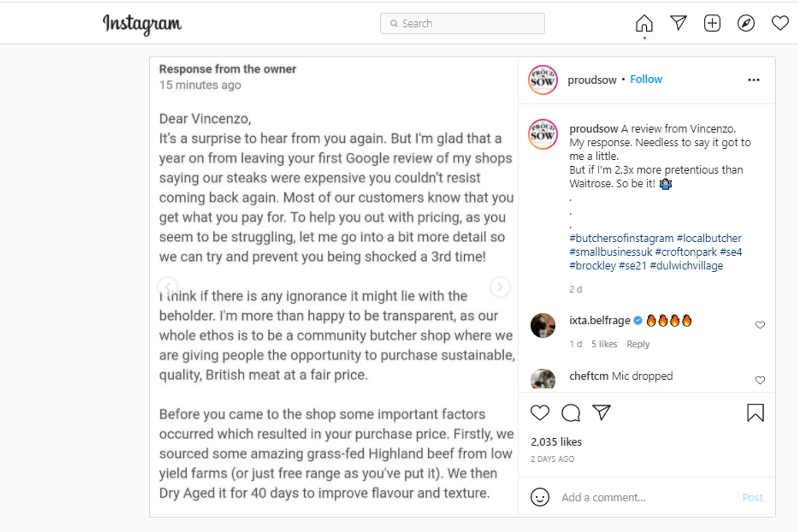Image resolution: width=798 pixels, height=532 pixels.
Task: Open Direct Messages paper plane icon
Action: click(678, 23)
